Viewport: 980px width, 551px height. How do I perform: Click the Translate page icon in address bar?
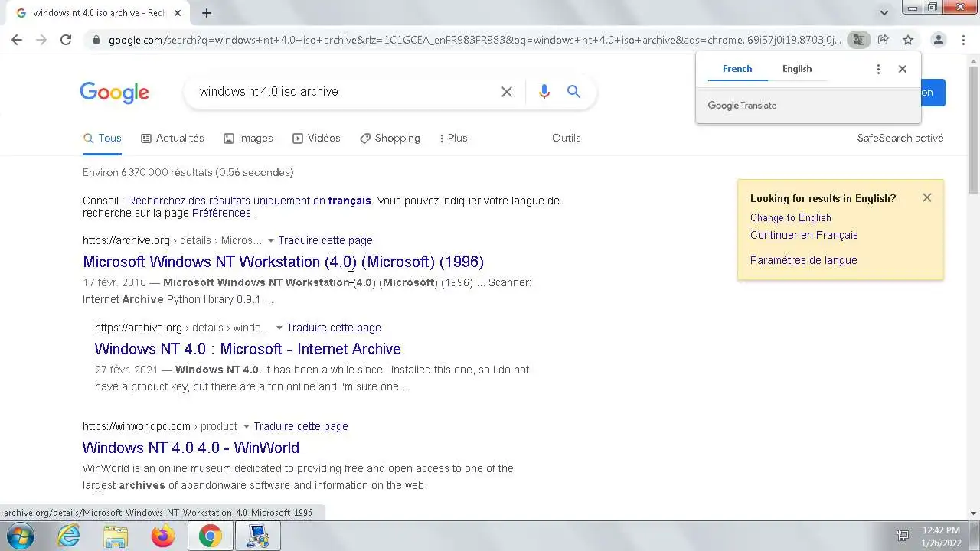coord(859,40)
